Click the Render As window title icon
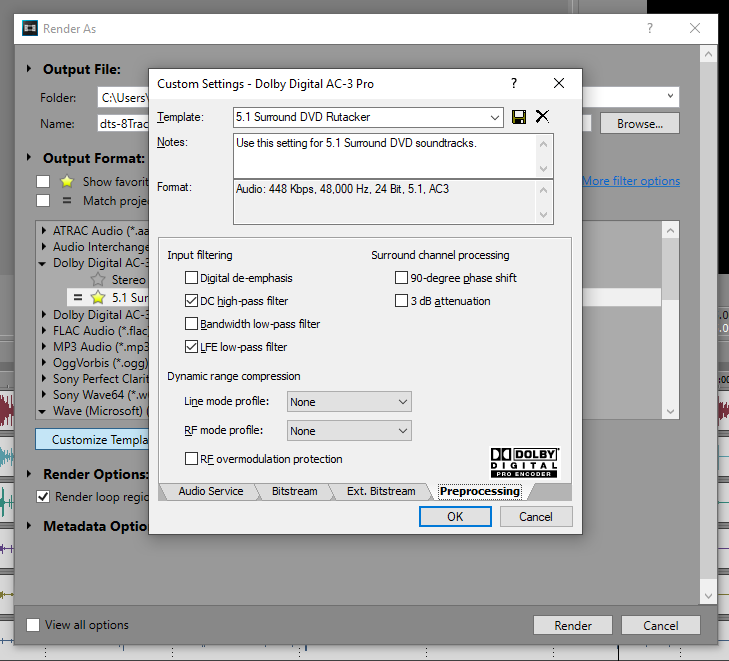Image resolution: width=729 pixels, height=661 pixels. click(x=30, y=28)
